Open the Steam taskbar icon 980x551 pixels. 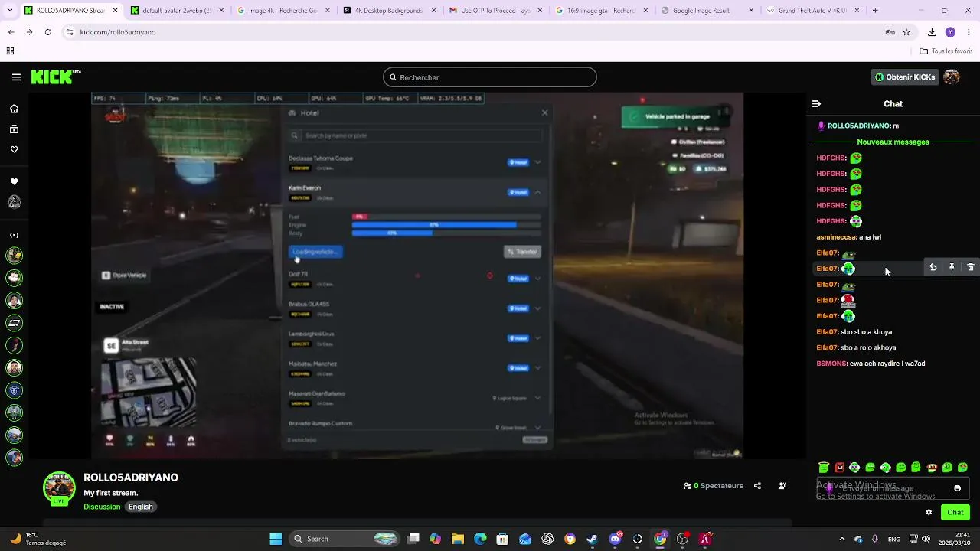click(592, 539)
